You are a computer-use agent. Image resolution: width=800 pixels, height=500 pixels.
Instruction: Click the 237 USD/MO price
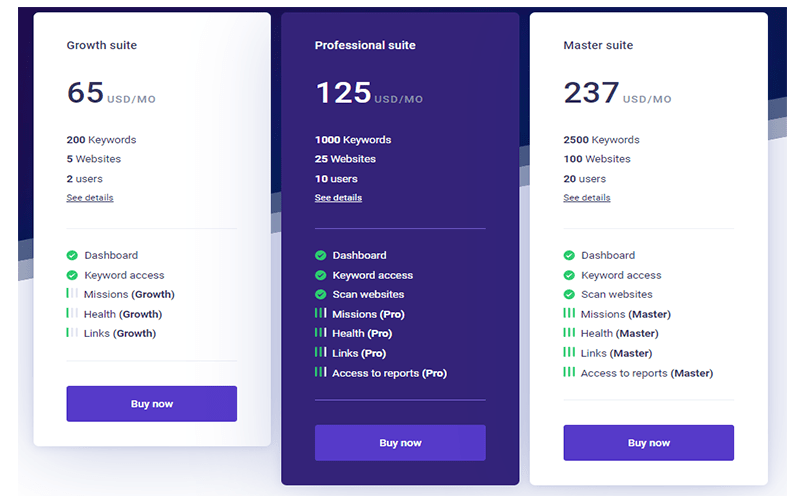pyautogui.click(x=617, y=92)
